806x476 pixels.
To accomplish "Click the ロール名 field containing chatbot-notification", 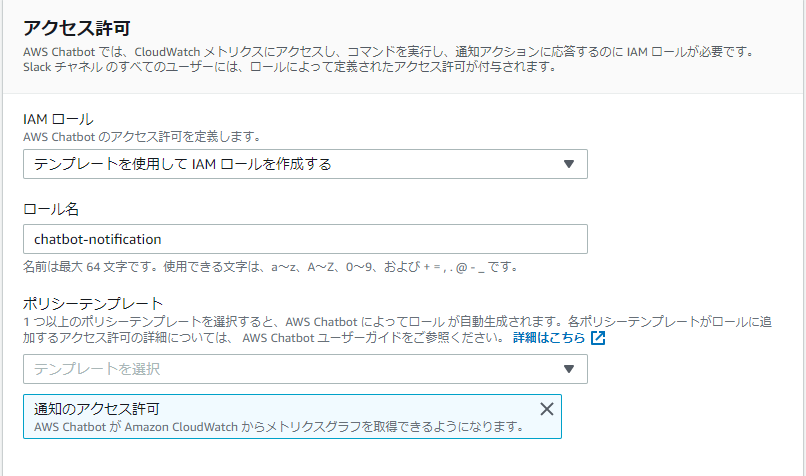I will coord(305,239).
